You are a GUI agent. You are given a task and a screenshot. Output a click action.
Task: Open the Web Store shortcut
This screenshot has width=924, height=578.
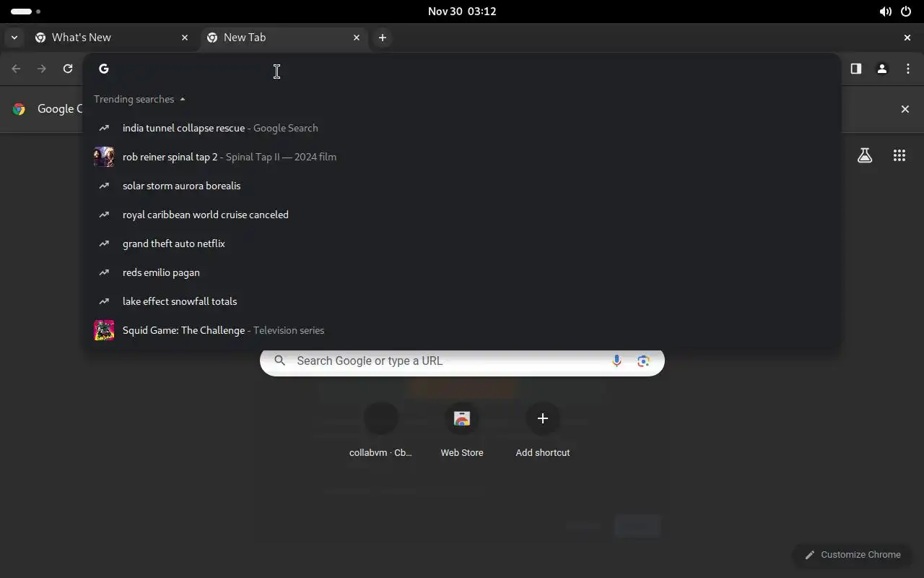click(462, 431)
